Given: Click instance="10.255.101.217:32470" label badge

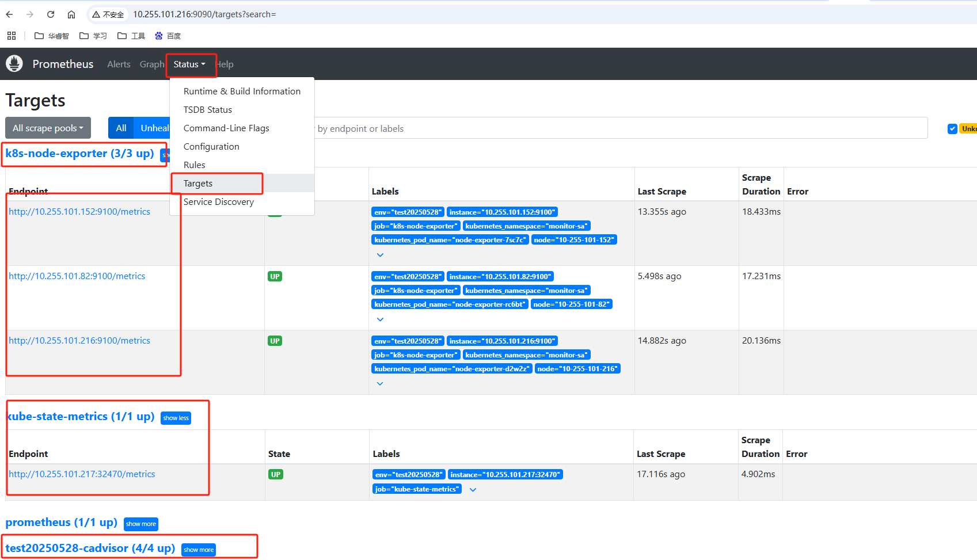Looking at the screenshot, I should point(505,475).
